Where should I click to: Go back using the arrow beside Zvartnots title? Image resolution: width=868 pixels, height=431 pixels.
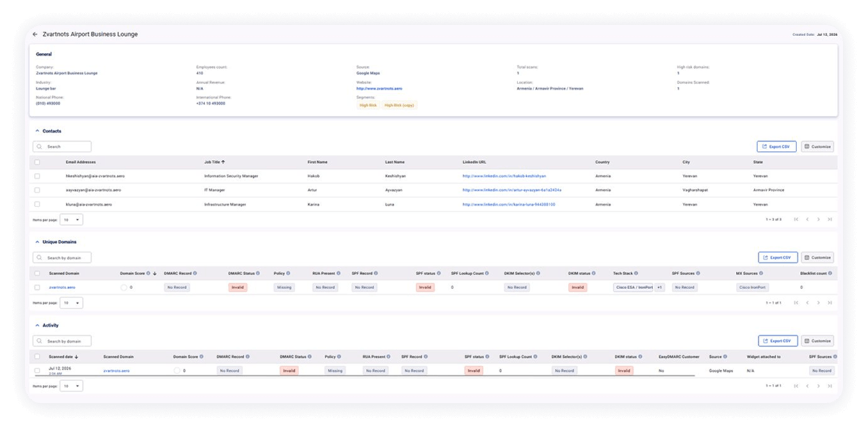(35, 34)
